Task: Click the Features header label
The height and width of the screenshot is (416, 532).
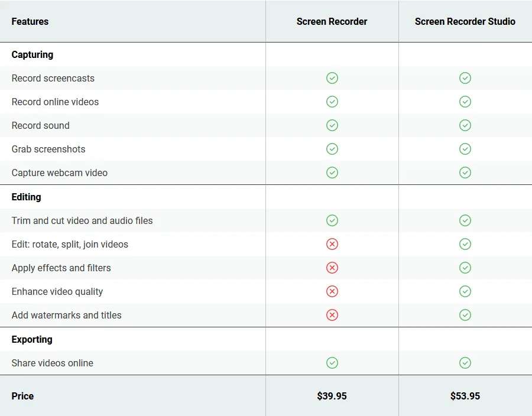Action: tap(30, 21)
